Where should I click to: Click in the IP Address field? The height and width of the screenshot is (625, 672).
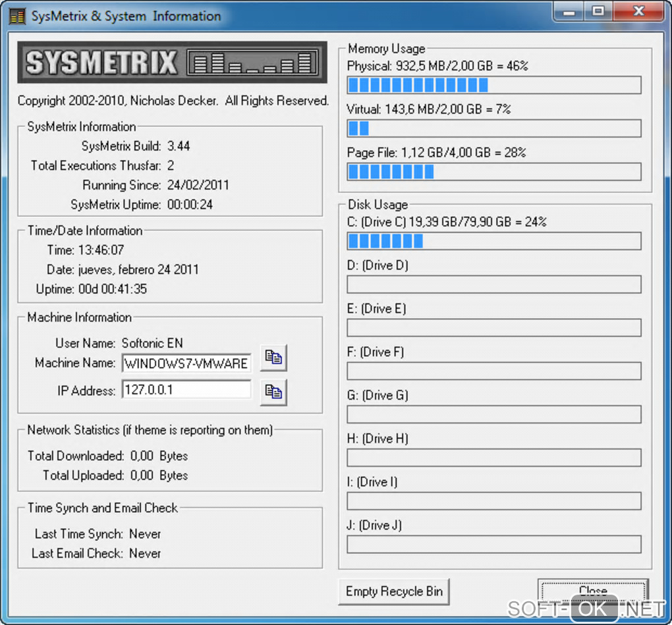click(x=186, y=390)
